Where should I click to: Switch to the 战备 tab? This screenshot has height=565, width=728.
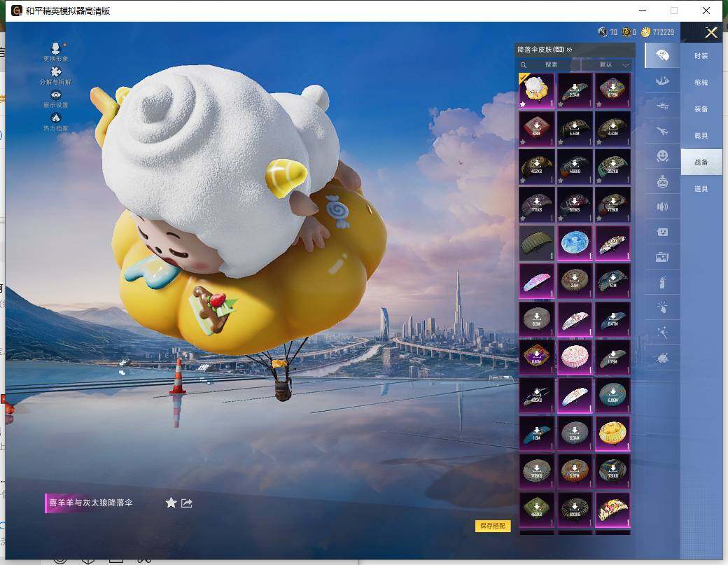tap(701, 162)
